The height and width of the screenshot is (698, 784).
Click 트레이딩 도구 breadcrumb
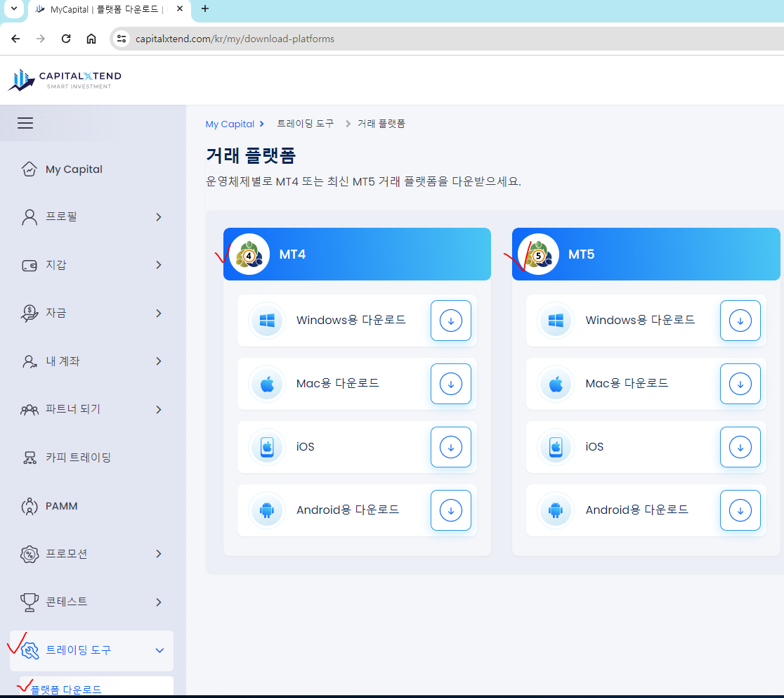tap(305, 124)
